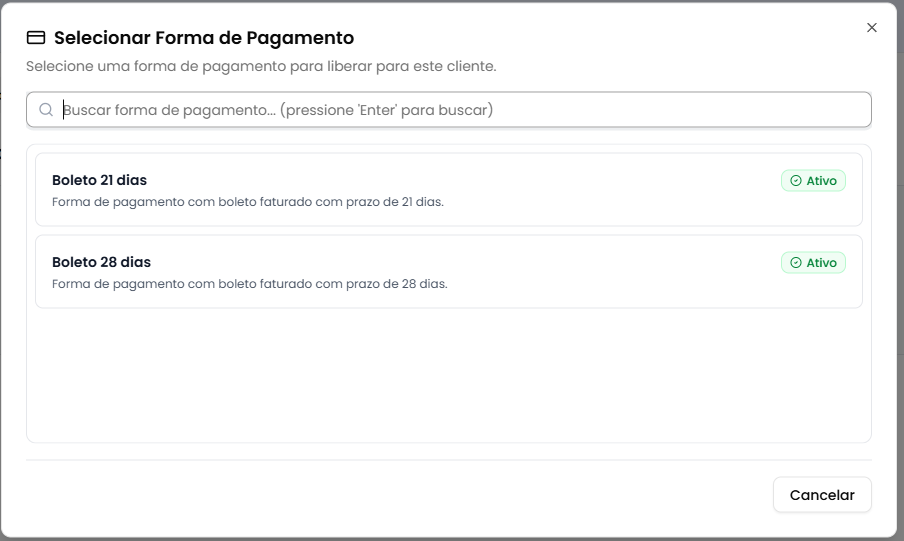Click the check-circle icon on Boleto 28 dias badge
Screen dimensions: 904x541
[x=796, y=263]
